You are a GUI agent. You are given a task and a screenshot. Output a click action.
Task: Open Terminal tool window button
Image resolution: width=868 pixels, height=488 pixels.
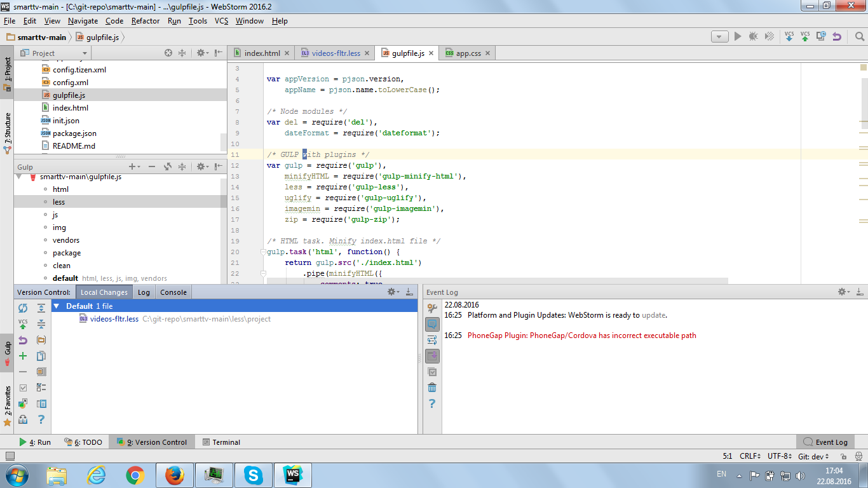coord(221,442)
